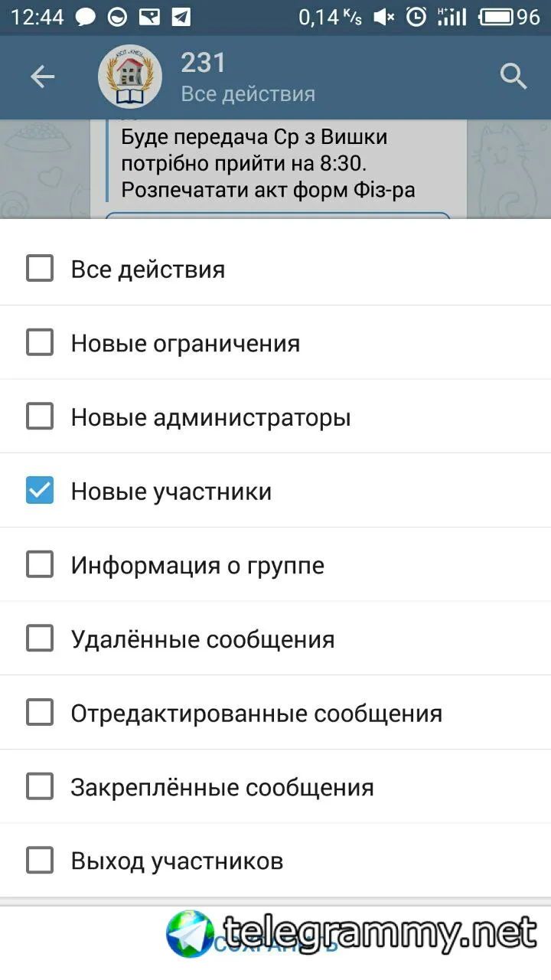Tap the picture notification icon
The height and width of the screenshot is (980, 551).
coord(149,17)
